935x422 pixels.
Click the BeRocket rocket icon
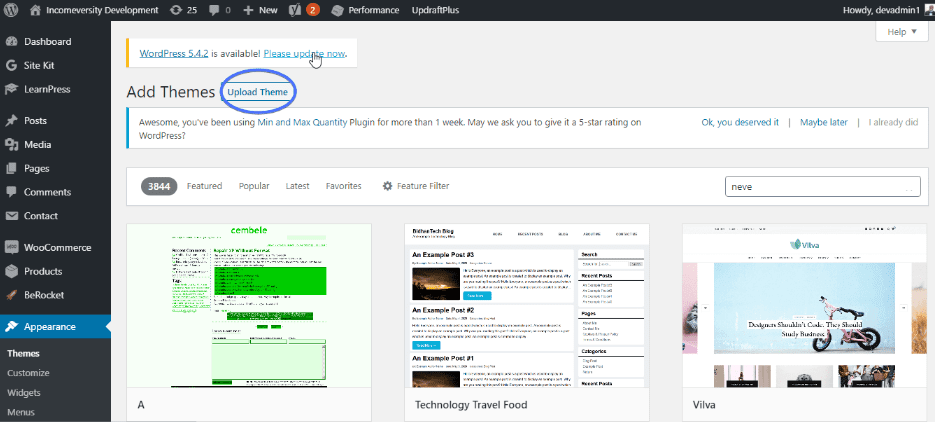[x=11, y=295]
